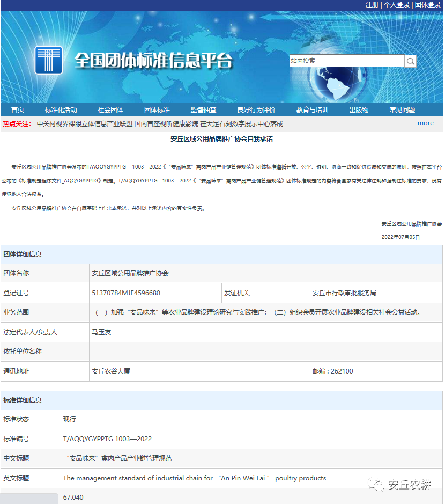Open the 社会团体 menu
This screenshot has width=445, height=504.
110,109
